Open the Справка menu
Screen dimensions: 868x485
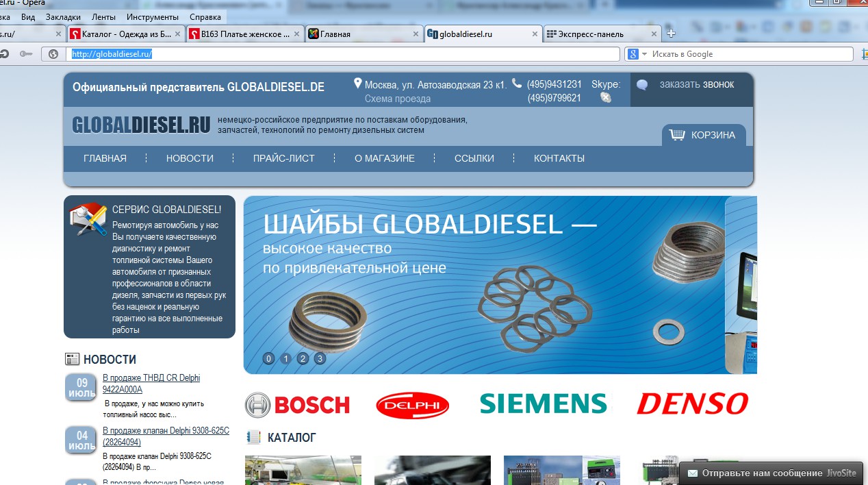205,16
